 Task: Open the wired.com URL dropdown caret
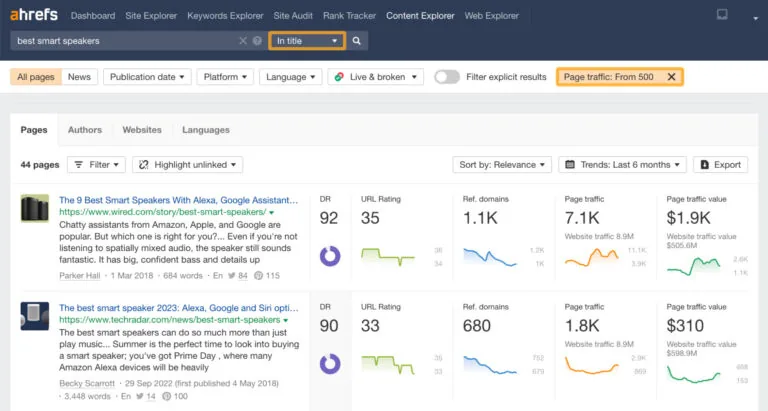point(271,213)
